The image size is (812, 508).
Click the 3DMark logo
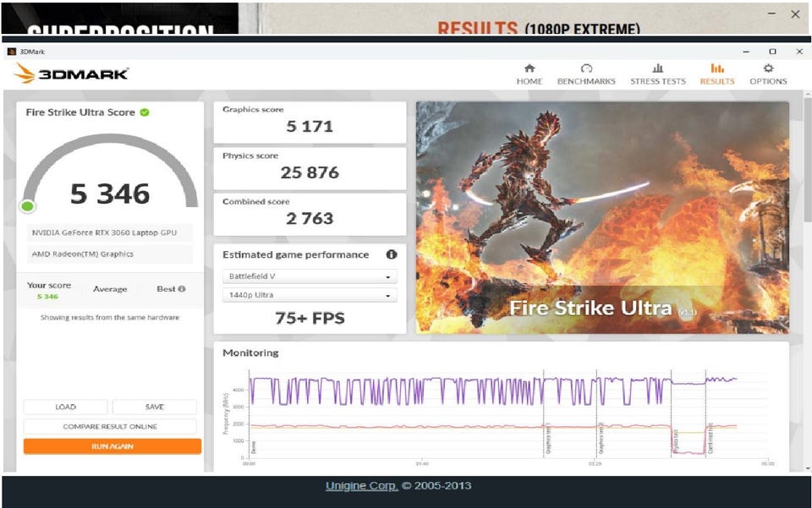(x=71, y=74)
